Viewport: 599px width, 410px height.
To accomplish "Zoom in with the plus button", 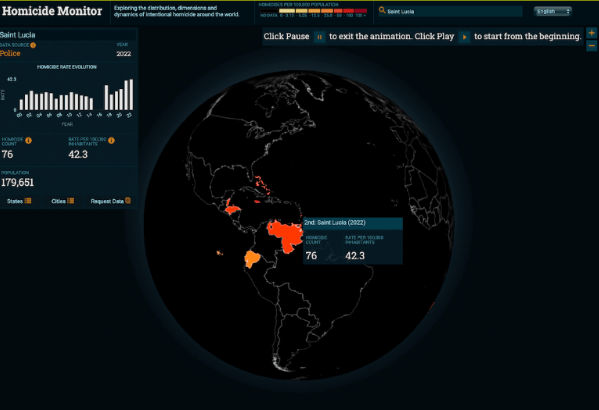I will 591,33.
